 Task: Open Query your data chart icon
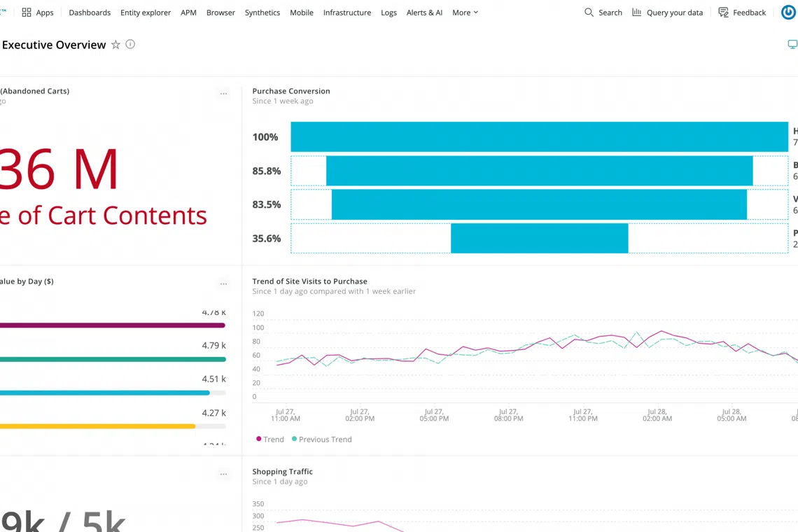coord(636,13)
